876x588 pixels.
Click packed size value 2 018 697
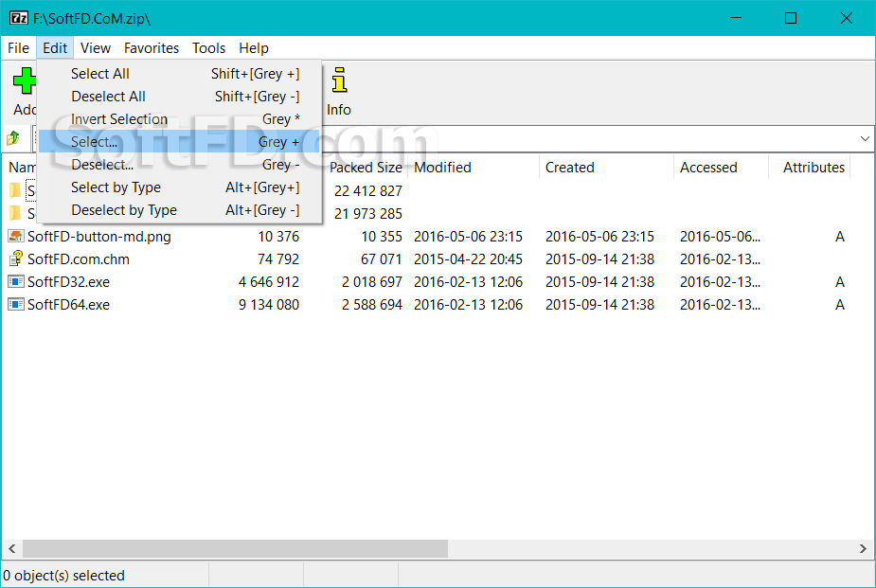(372, 282)
